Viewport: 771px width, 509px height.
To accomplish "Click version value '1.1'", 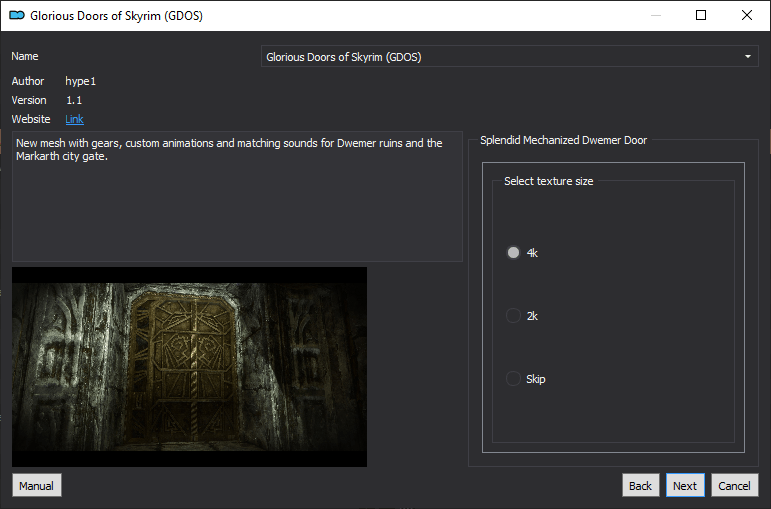I will coord(74,100).
